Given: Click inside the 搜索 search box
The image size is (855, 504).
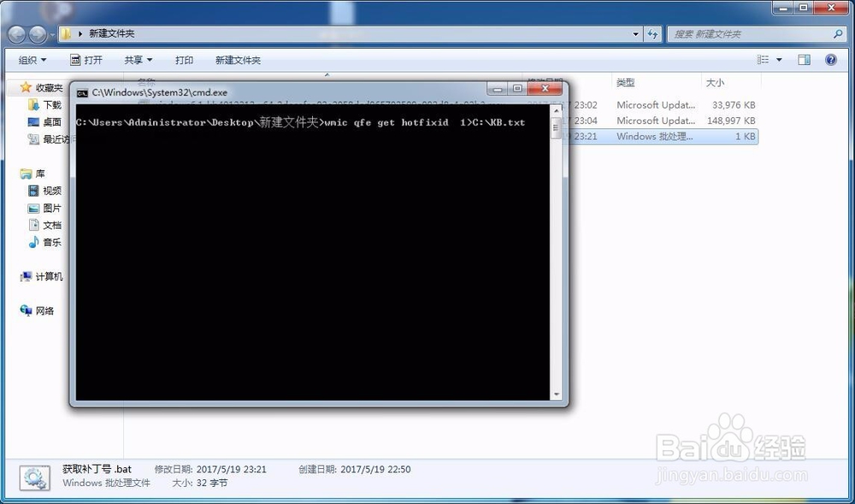Looking at the screenshot, I should coord(752,33).
